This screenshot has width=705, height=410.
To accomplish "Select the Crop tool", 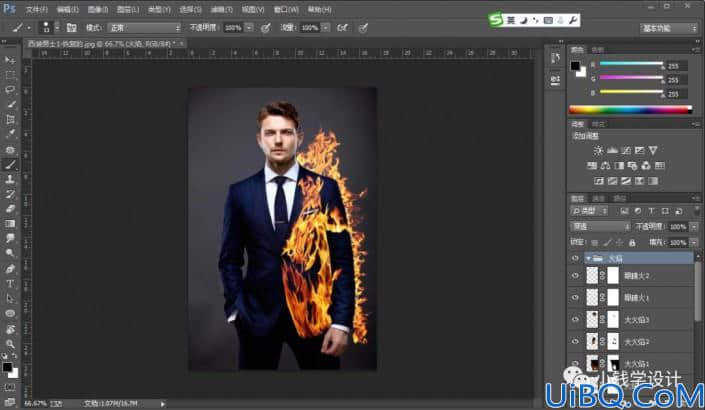I will click(x=10, y=119).
